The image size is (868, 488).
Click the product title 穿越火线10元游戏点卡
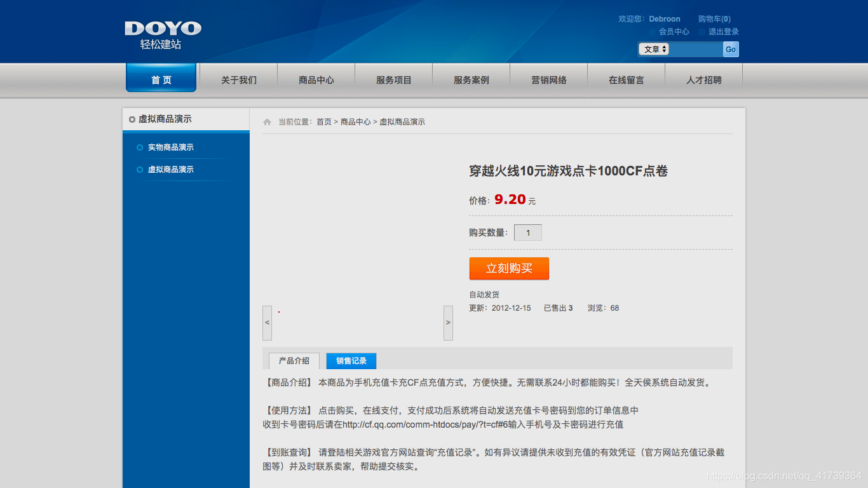569,171
